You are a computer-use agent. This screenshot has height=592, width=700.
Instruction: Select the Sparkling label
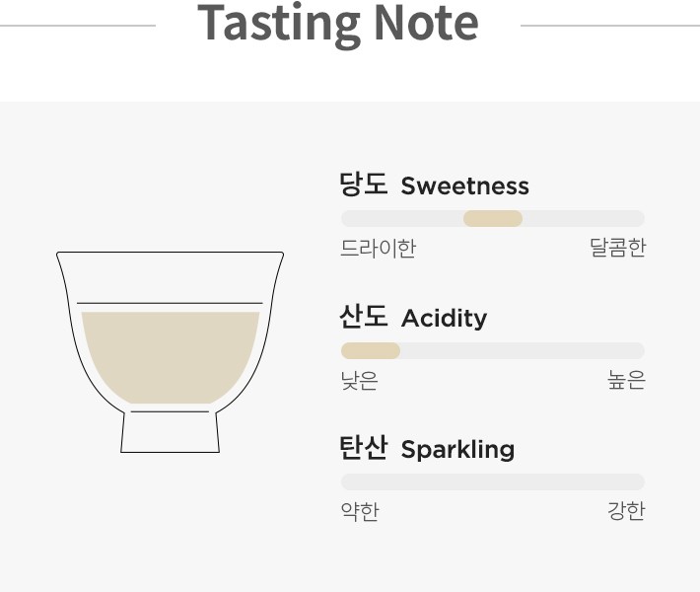[457, 450]
